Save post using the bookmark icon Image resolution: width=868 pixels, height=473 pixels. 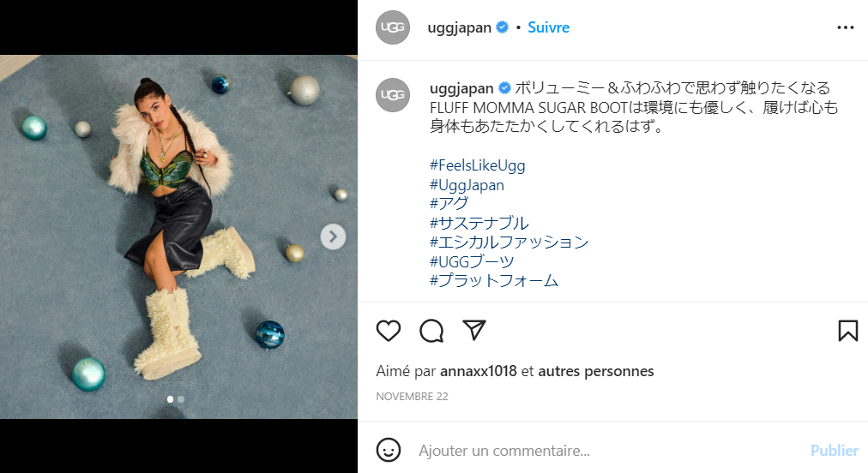(x=847, y=331)
